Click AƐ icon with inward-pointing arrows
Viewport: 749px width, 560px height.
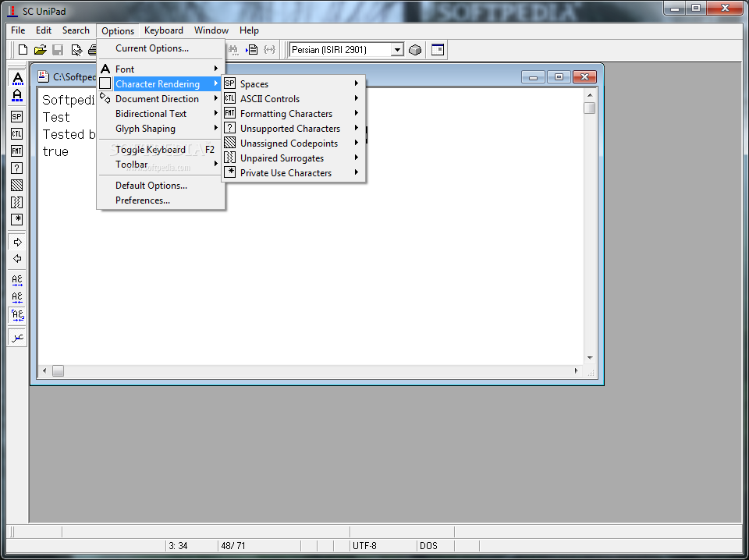(17, 297)
